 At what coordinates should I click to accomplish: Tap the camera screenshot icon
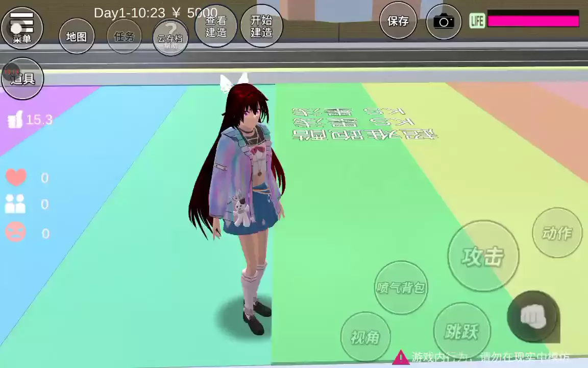tap(444, 21)
